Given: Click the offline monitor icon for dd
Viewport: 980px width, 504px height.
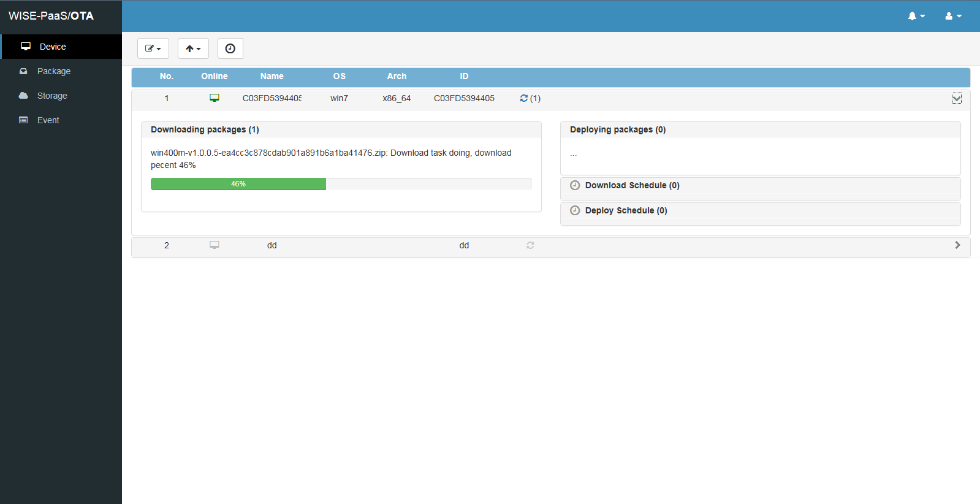Looking at the screenshot, I should click(x=215, y=245).
